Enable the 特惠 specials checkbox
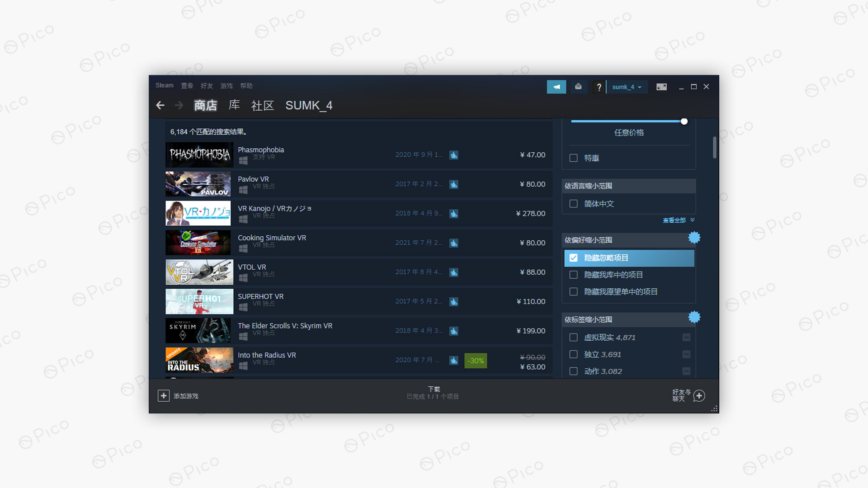The image size is (868, 488). coord(574,158)
